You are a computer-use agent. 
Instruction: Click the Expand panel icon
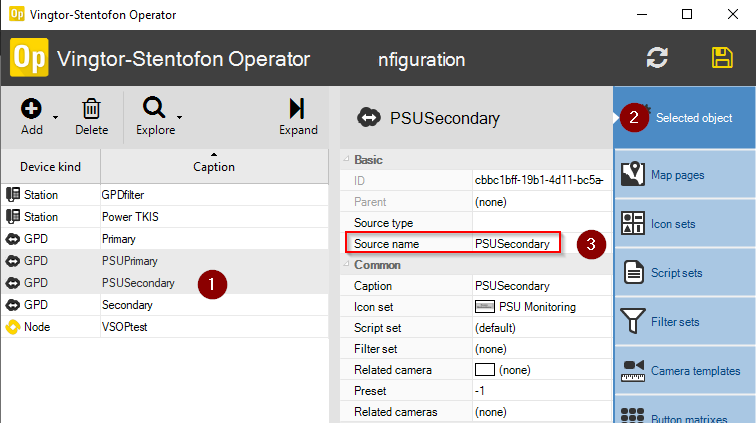click(x=297, y=109)
